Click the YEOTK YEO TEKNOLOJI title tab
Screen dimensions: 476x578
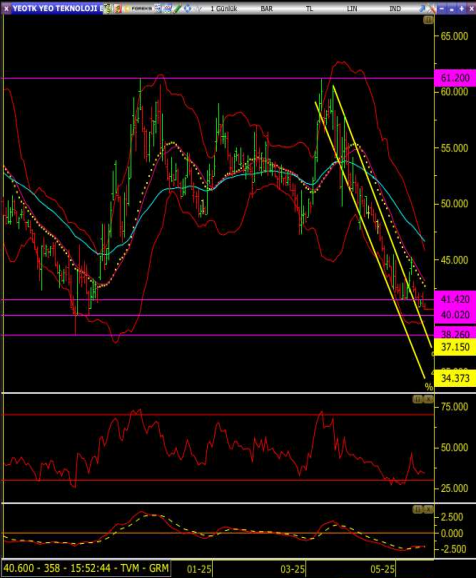click(x=57, y=8)
